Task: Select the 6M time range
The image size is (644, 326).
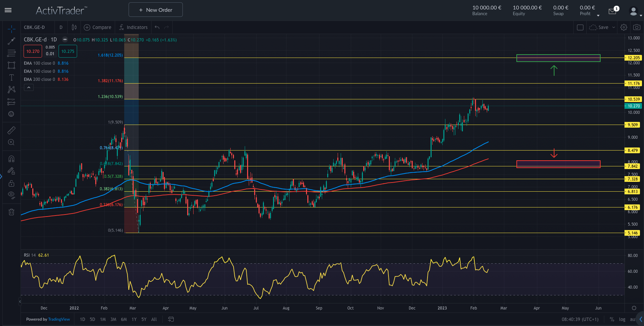Action: [x=124, y=319]
